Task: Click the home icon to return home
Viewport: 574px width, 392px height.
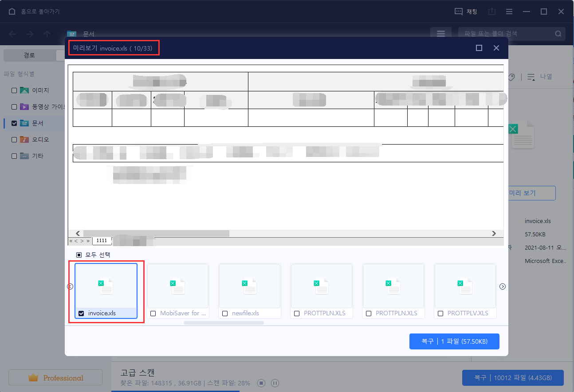Action: pyautogui.click(x=12, y=12)
